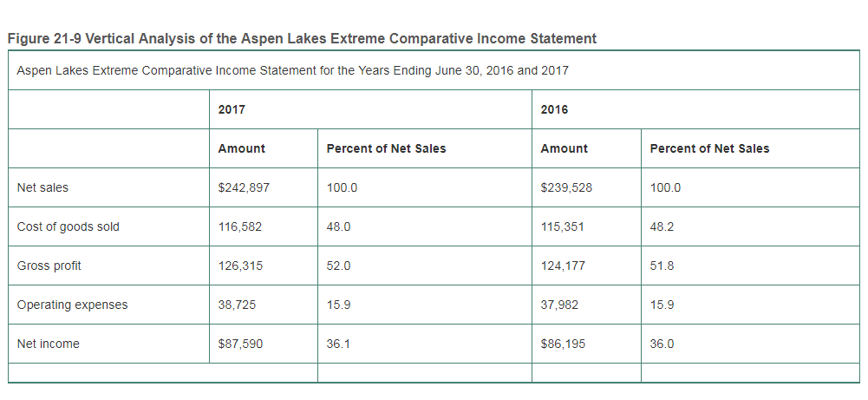
Task: Select the 2016 Amount header cell
Action: (x=565, y=148)
